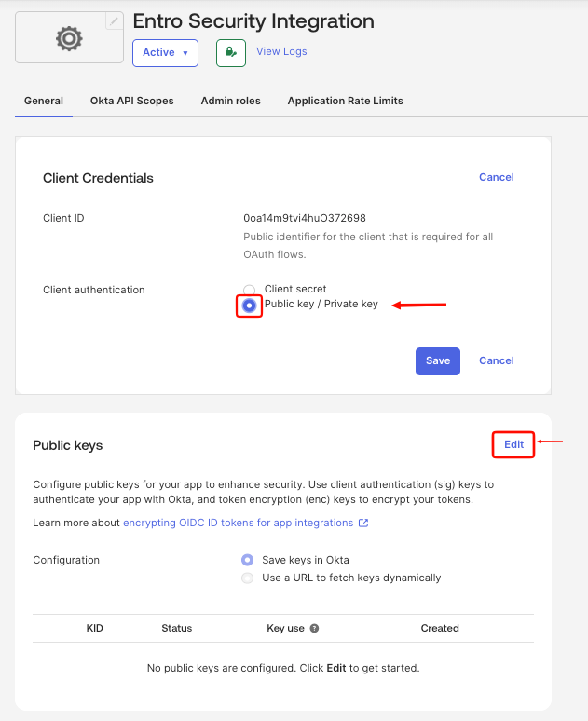
Task: Click the Public keys heading
Action: [x=68, y=445]
